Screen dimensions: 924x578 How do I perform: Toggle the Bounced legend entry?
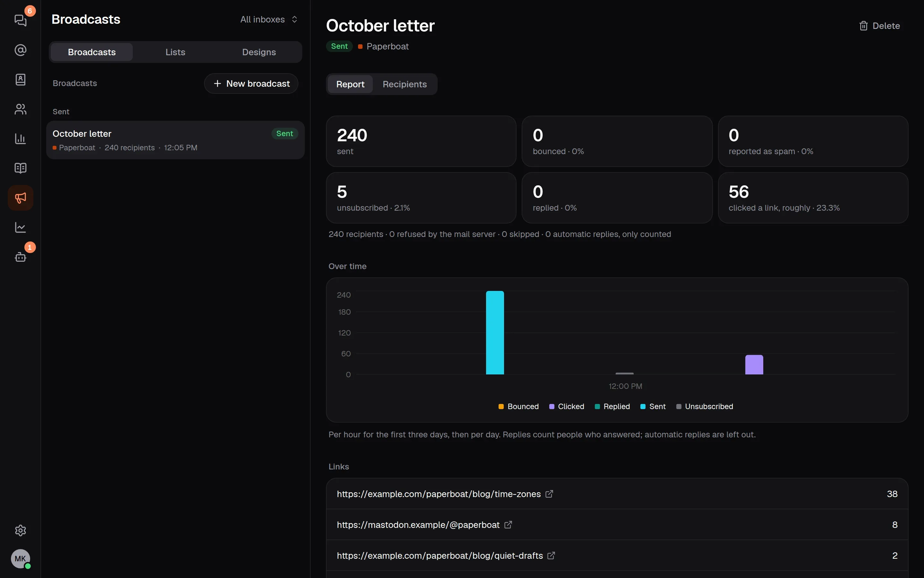click(518, 406)
